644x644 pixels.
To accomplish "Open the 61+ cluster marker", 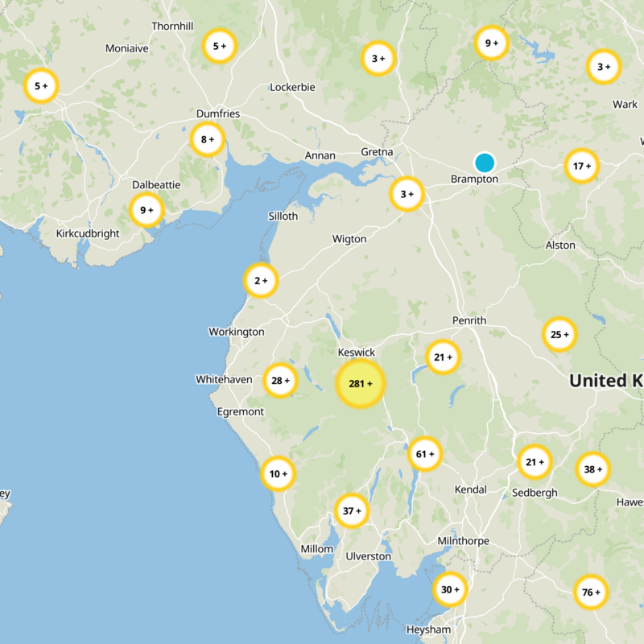I will (x=424, y=454).
